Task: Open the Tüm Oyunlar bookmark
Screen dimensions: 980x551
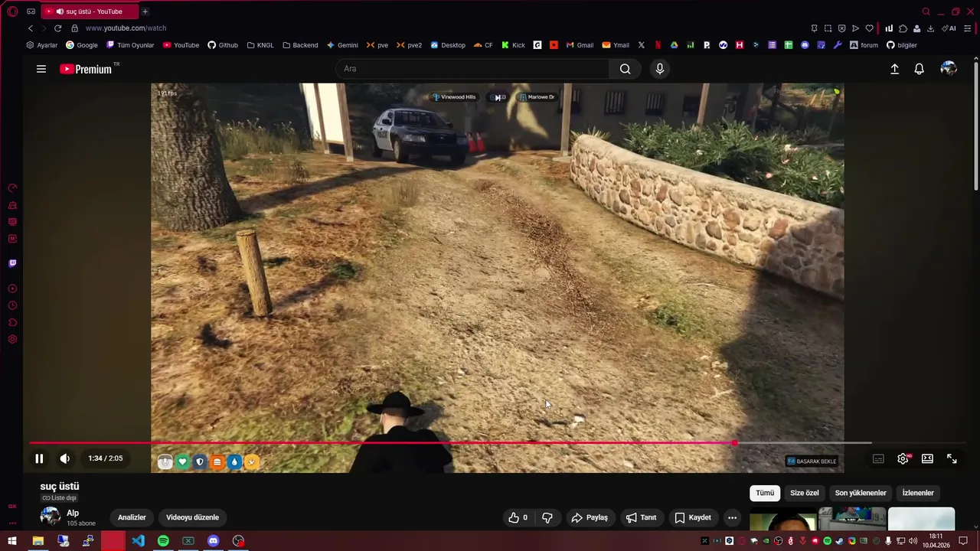Action: [130, 45]
